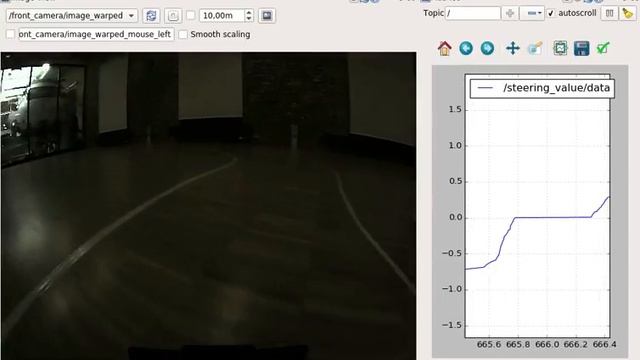Click the plot Topic input field

[x=473, y=13]
